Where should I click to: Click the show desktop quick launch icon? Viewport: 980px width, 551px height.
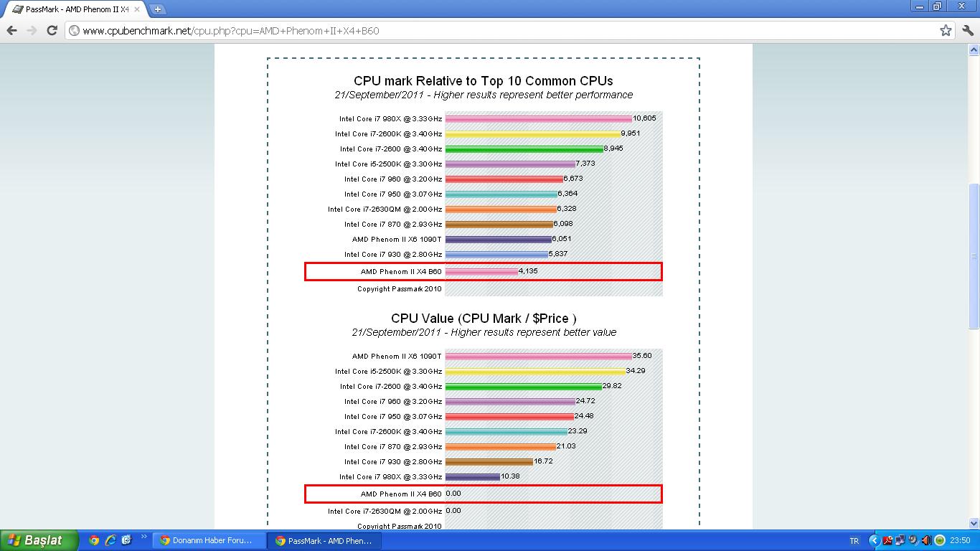[127, 540]
